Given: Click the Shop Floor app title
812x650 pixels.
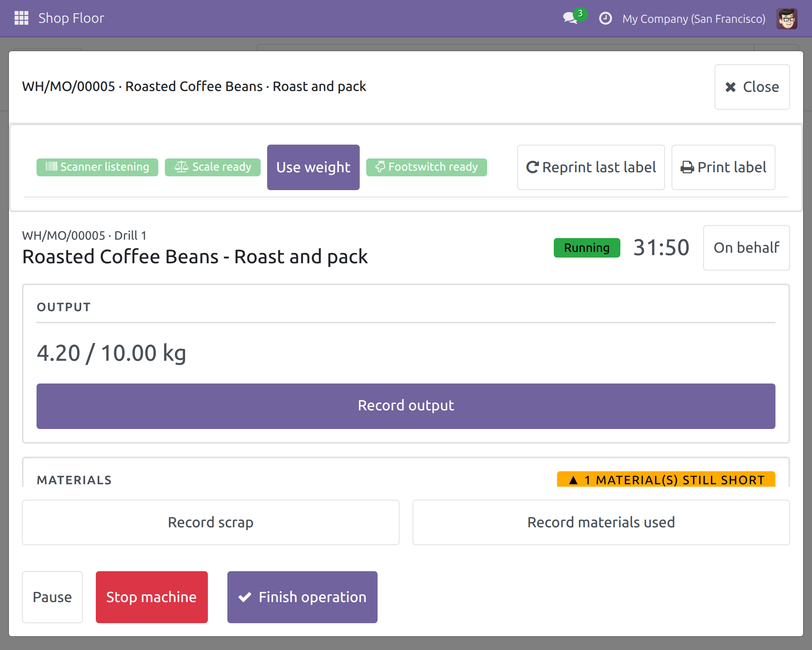Looking at the screenshot, I should point(71,18).
